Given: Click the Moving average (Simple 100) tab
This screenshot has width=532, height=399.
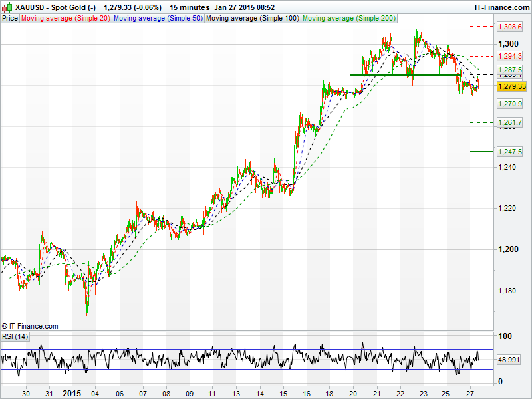Looking at the screenshot, I should tap(252, 18).
